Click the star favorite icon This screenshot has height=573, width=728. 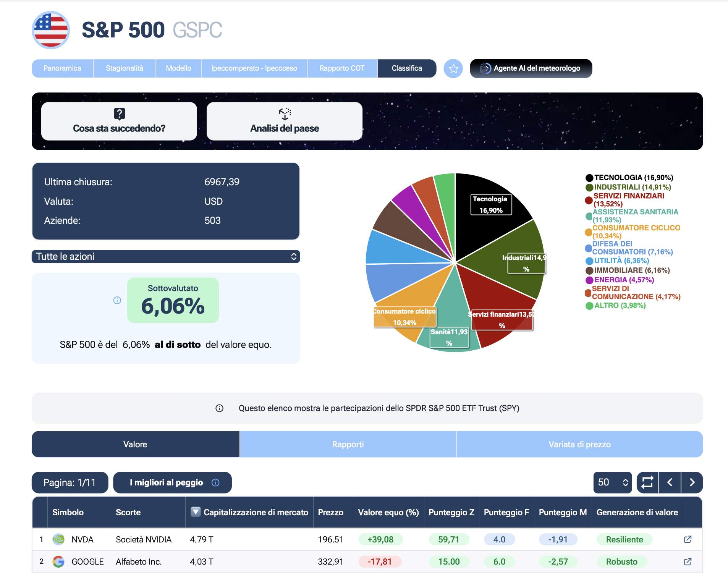453,69
